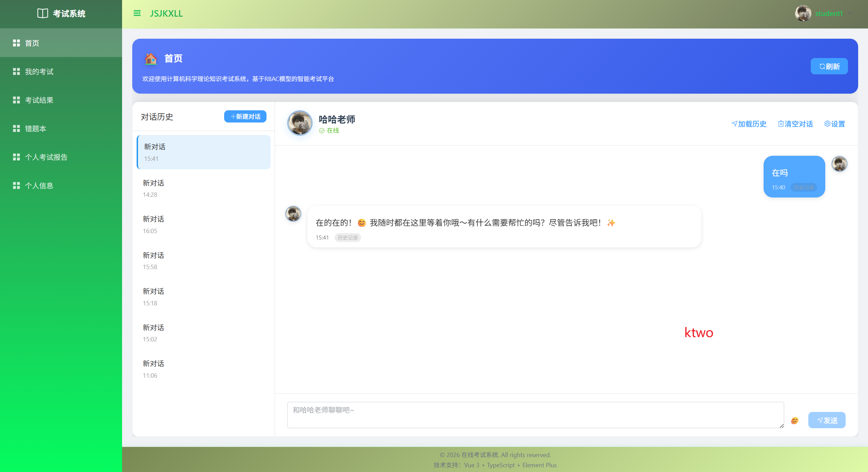Focus the 和哈哈老师聊聊吧 message input

(535, 415)
